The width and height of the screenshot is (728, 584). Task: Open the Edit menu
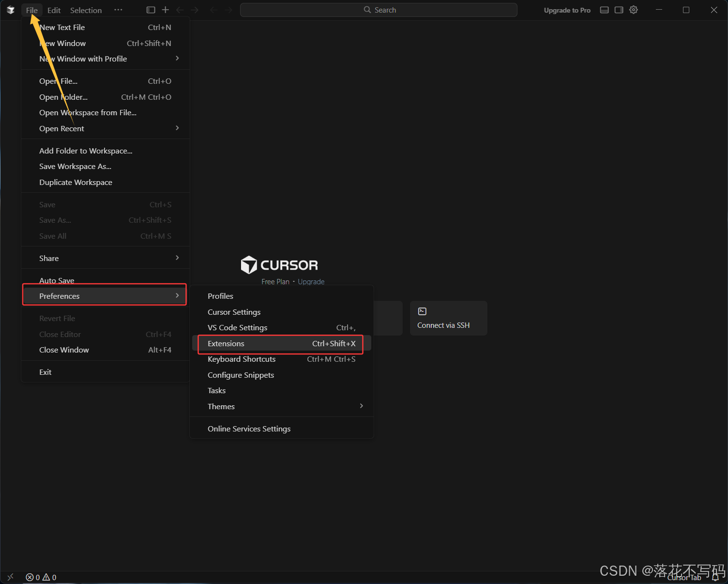54,10
